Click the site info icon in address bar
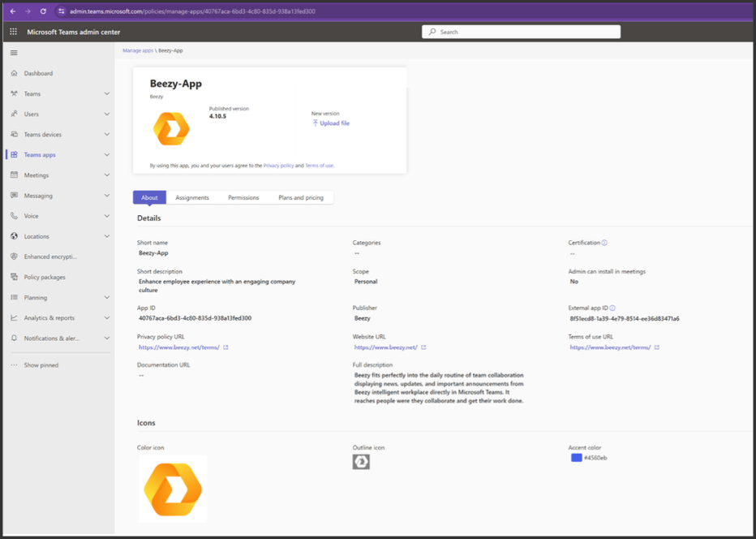Viewport: 756px width, 539px height. tap(61, 11)
